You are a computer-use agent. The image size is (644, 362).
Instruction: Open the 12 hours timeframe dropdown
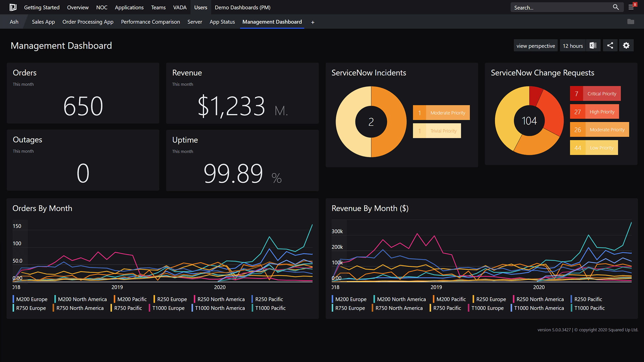click(x=573, y=45)
